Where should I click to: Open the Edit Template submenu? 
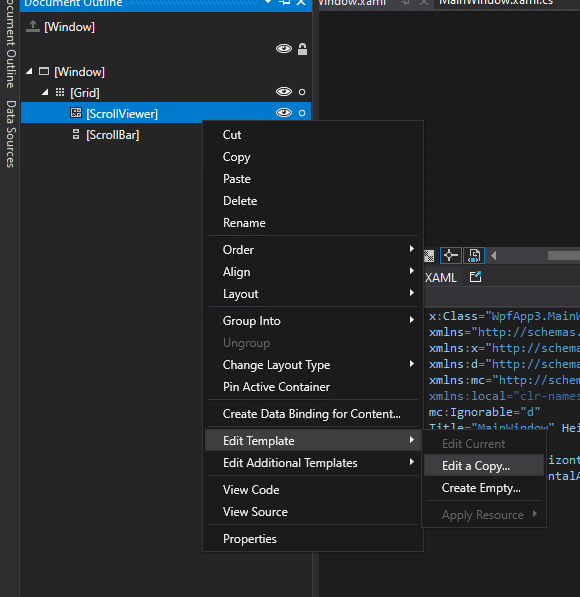(x=313, y=441)
